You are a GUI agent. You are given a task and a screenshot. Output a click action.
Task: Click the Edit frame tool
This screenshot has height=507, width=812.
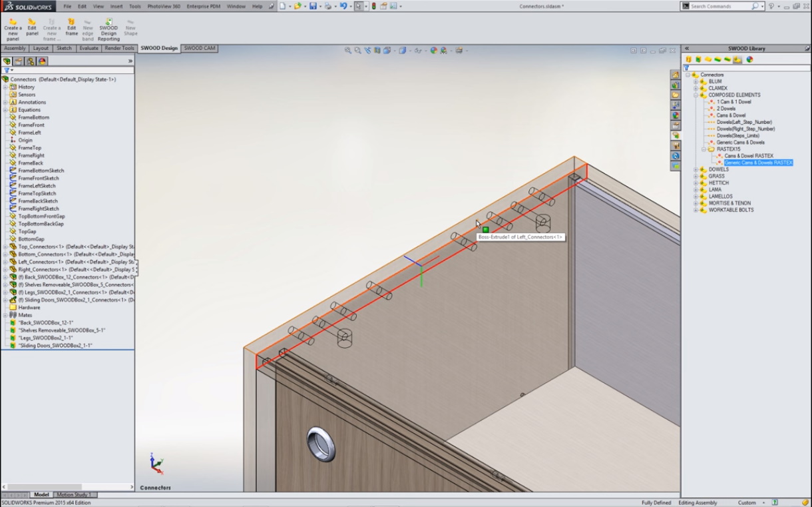point(71,29)
